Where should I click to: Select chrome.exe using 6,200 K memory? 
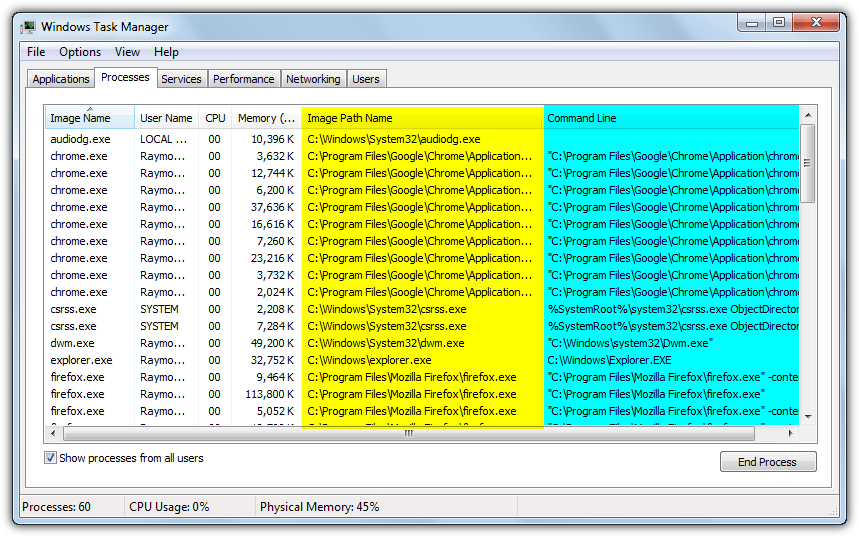point(422,190)
